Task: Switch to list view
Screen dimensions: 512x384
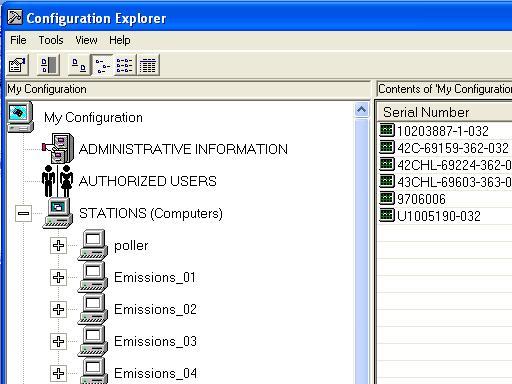Action: point(125,65)
